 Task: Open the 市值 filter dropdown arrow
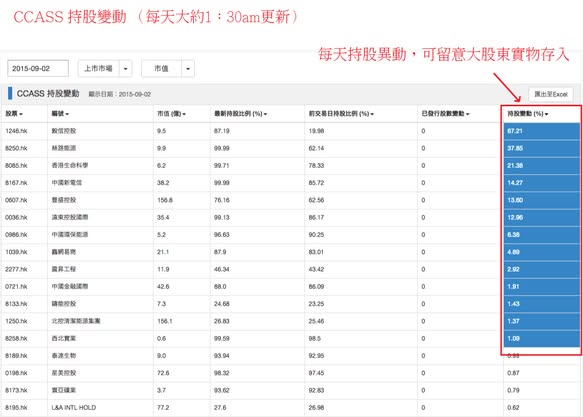click(x=188, y=69)
